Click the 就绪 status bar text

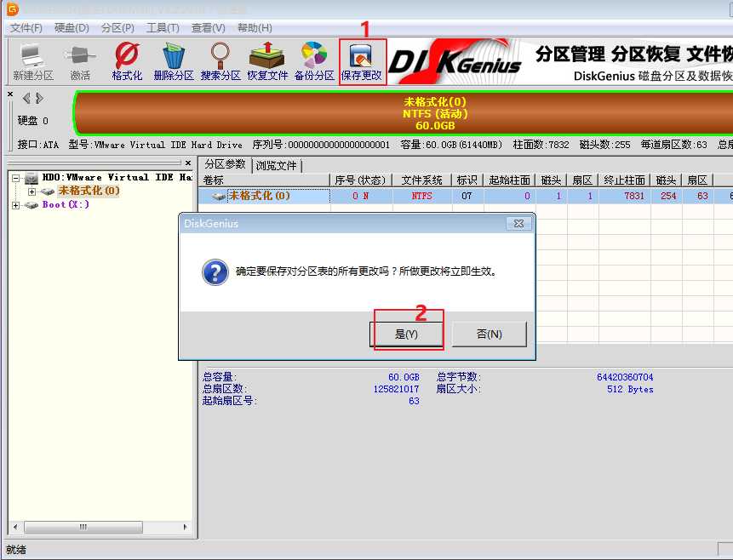tap(16, 550)
